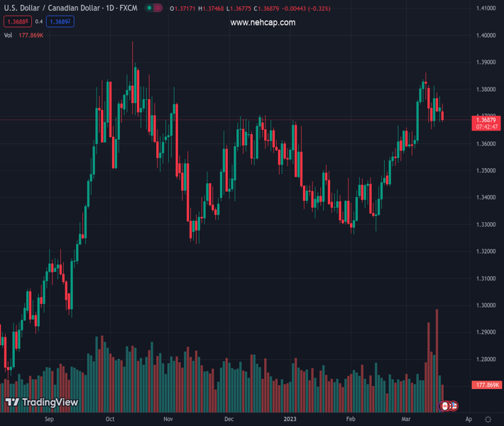Image resolution: width=504 pixels, height=426 pixels.
Task: Click the Canadian flag economic event marker
Action: click(x=444, y=406)
